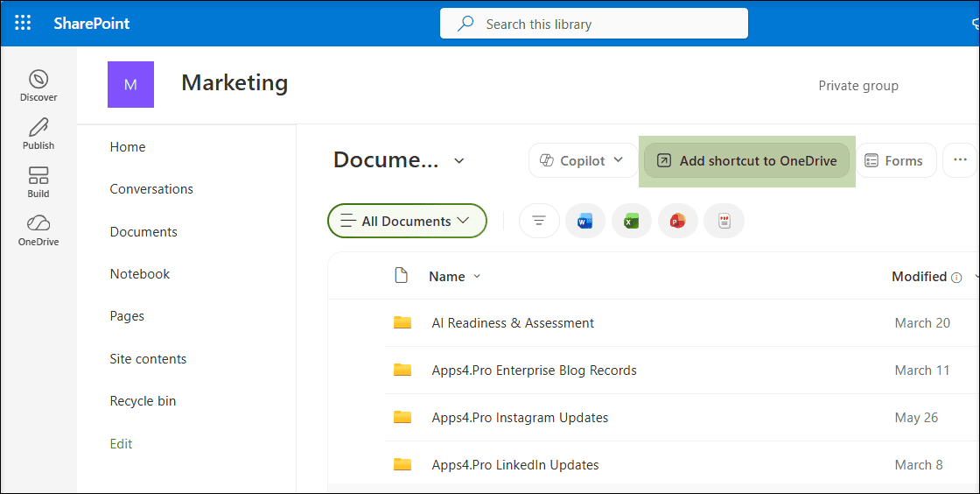Open the Copilot dropdown button

[x=581, y=160]
